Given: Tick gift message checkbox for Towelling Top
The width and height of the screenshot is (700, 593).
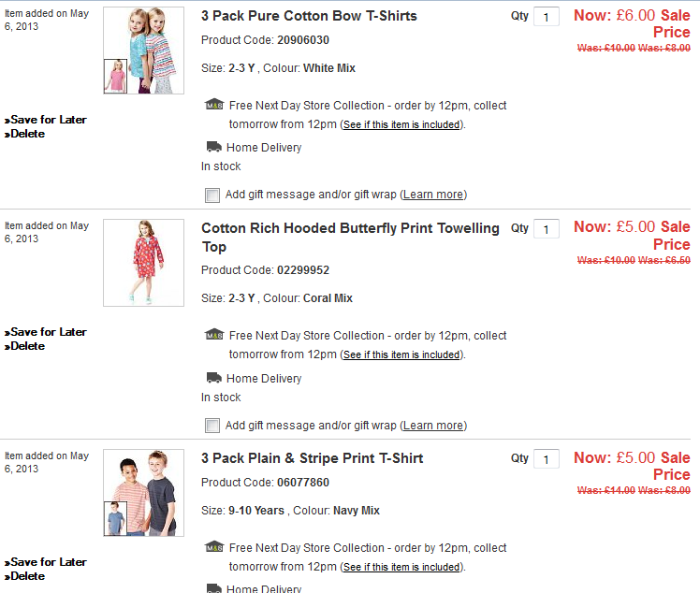Looking at the screenshot, I should (212, 426).
